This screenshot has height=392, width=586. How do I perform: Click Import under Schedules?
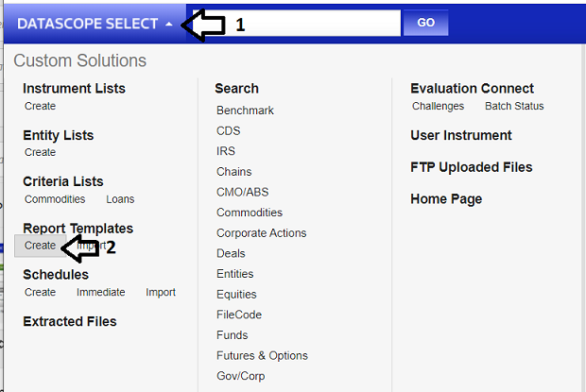pos(161,292)
